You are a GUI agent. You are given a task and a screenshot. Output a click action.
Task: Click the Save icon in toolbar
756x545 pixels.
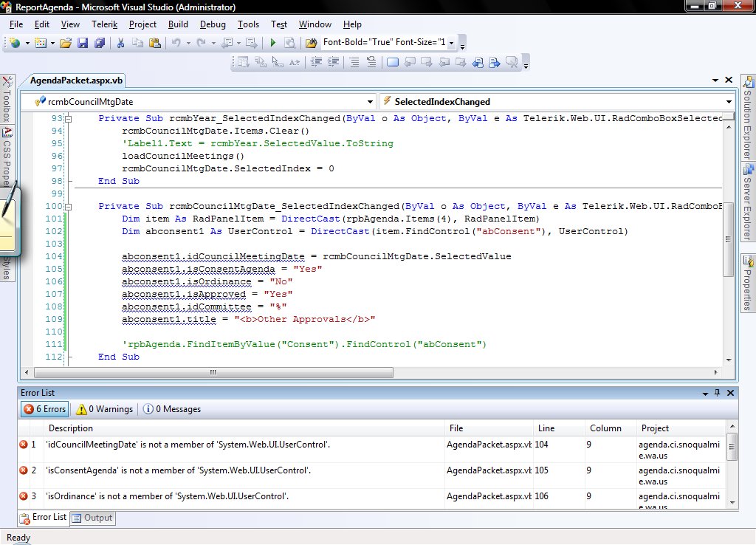[82, 43]
